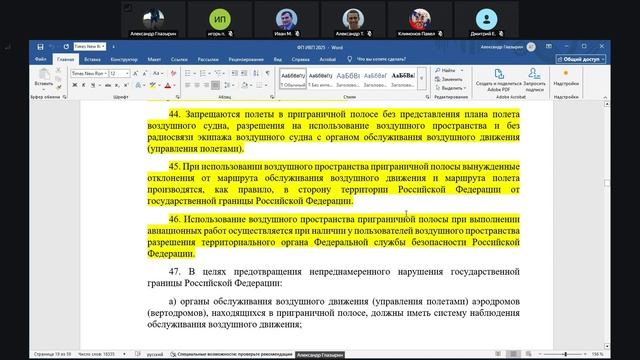Click avatar of participant игорь п.

click(x=220, y=19)
